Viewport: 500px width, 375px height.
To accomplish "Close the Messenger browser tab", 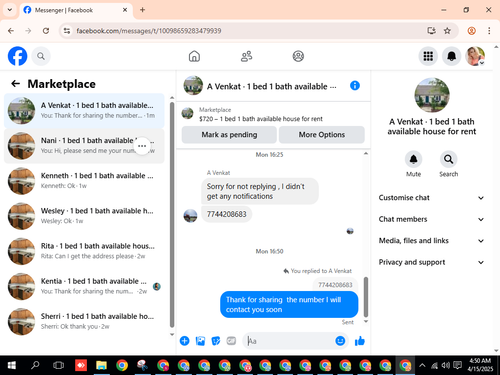I will (x=125, y=10).
